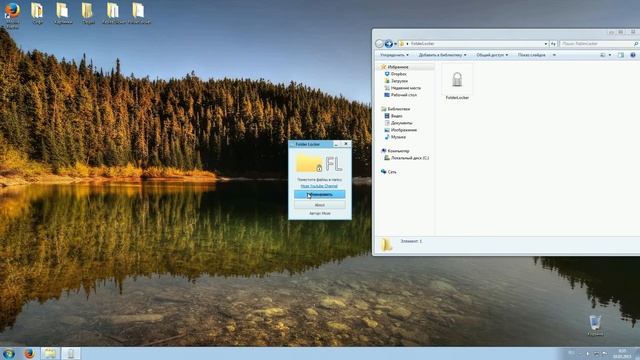Click Mozilla Firefox desktop shortcut
640x360 pixels.
pyautogui.click(x=12, y=15)
